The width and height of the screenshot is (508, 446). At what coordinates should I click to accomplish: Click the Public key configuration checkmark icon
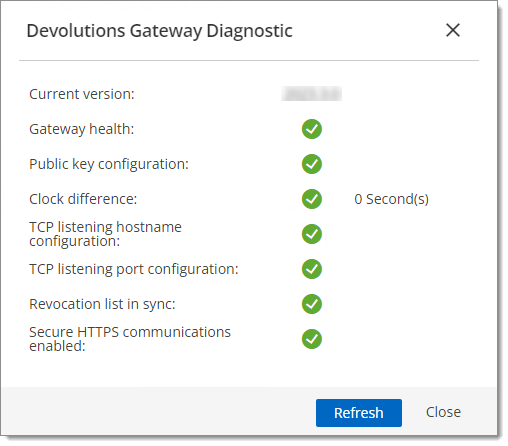pyautogui.click(x=312, y=164)
